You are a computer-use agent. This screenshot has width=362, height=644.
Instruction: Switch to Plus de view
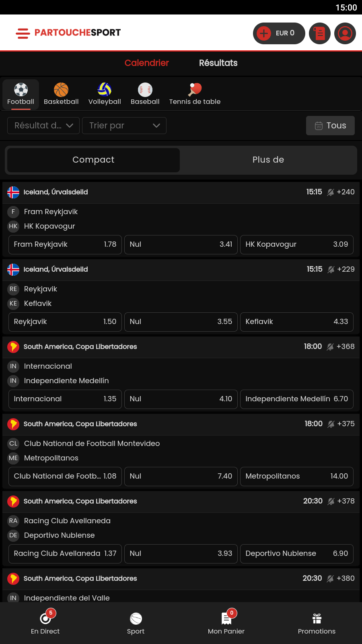pyautogui.click(x=268, y=160)
